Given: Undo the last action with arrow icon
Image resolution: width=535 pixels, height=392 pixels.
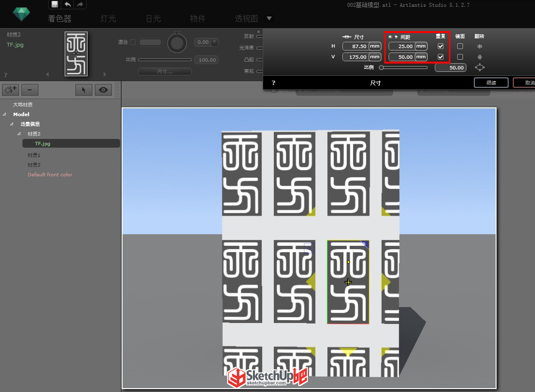Looking at the screenshot, I should tap(68, 4).
